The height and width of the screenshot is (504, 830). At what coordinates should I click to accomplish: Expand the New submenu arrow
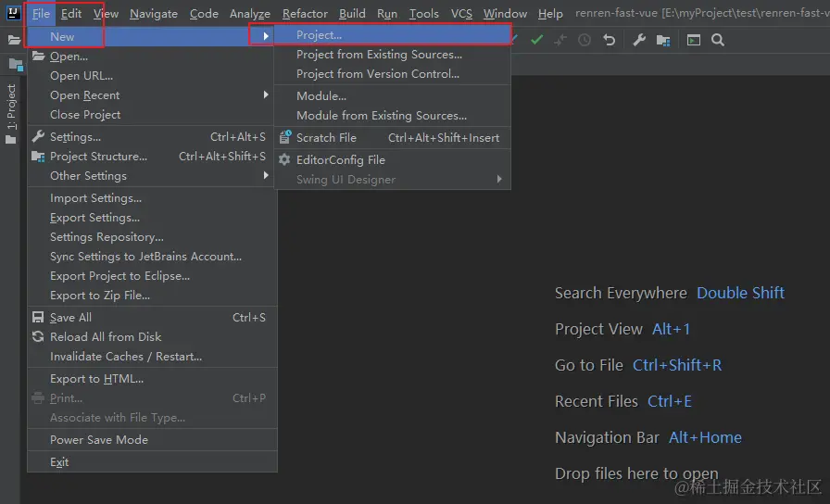pyautogui.click(x=266, y=36)
